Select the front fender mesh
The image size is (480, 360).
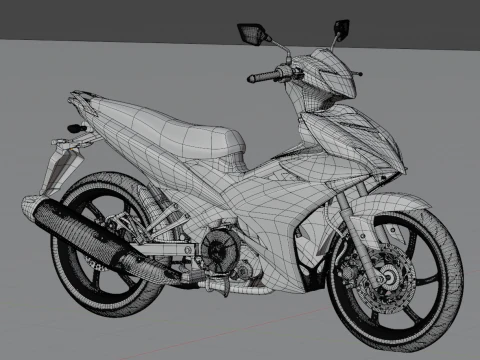[390, 208]
